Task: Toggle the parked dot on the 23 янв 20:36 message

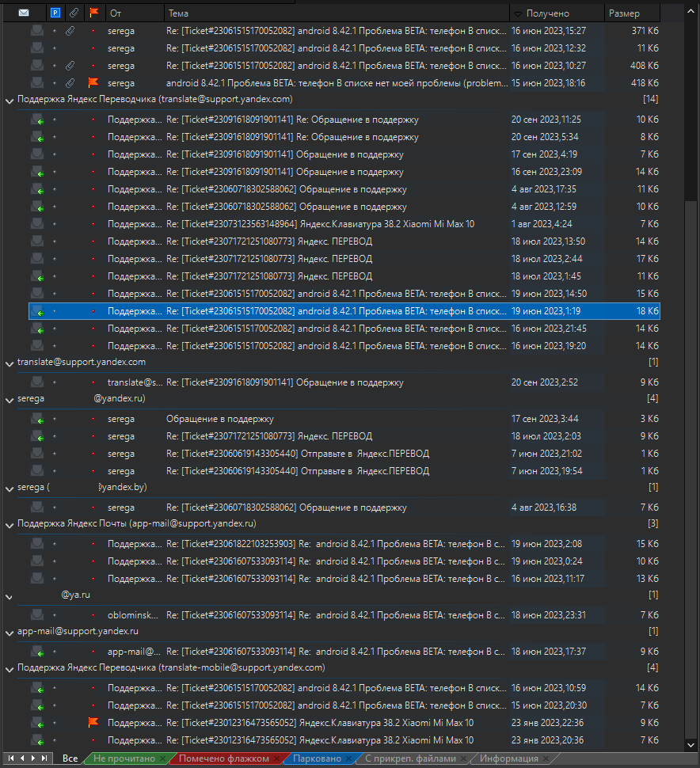Action: [x=55, y=740]
